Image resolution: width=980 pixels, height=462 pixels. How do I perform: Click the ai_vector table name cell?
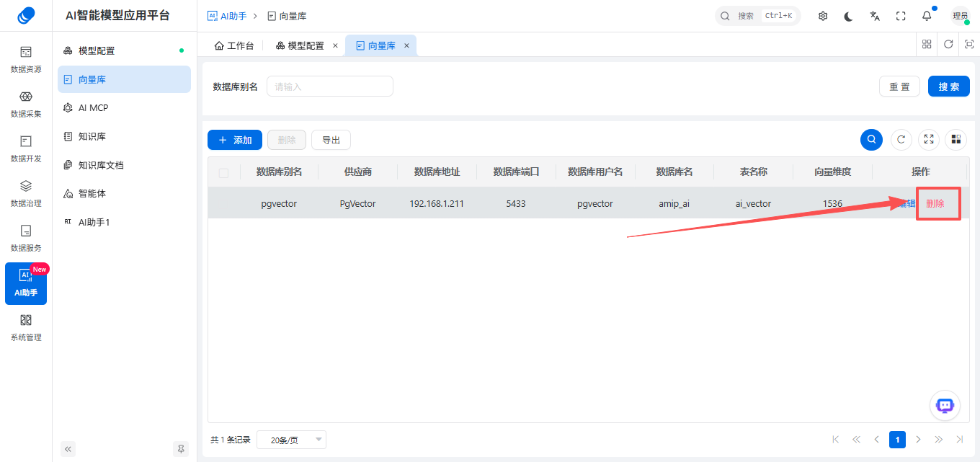click(753, 203)
